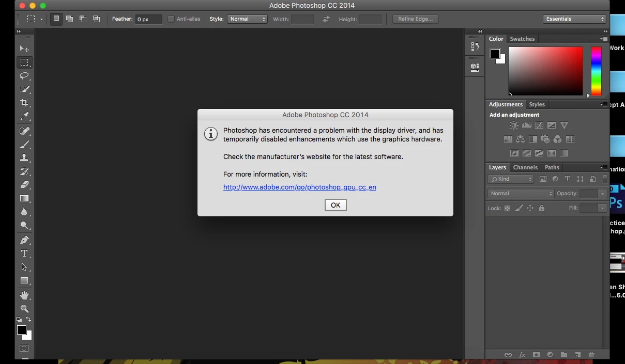Select the Pen tool
The image size is (625, 364).
pos(24,240)
